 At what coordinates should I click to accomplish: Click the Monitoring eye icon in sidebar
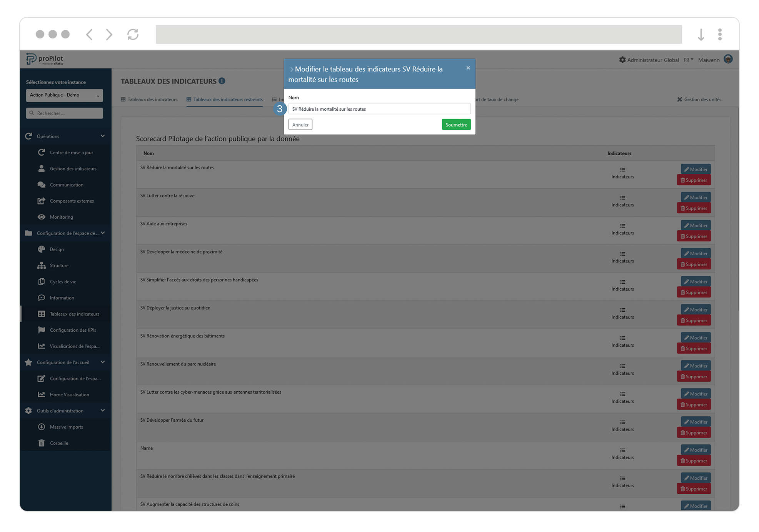coord(42,217)
